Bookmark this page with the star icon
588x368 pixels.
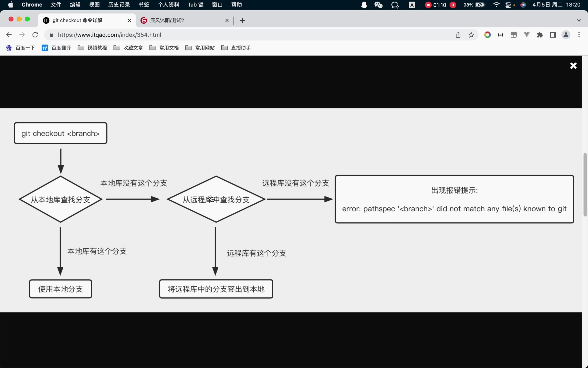[471, 35]
